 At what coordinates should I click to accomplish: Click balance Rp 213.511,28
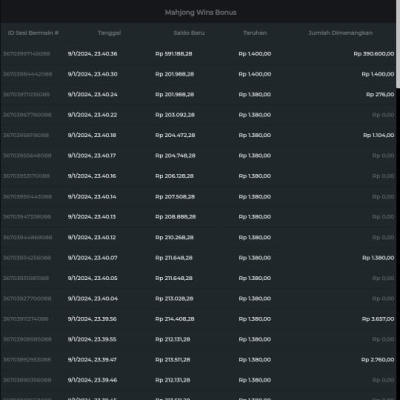173,360
